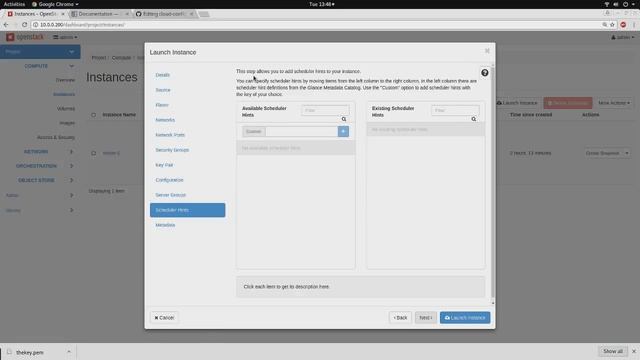
Task: Go to the Flavor step
Action: pos(162,105)
